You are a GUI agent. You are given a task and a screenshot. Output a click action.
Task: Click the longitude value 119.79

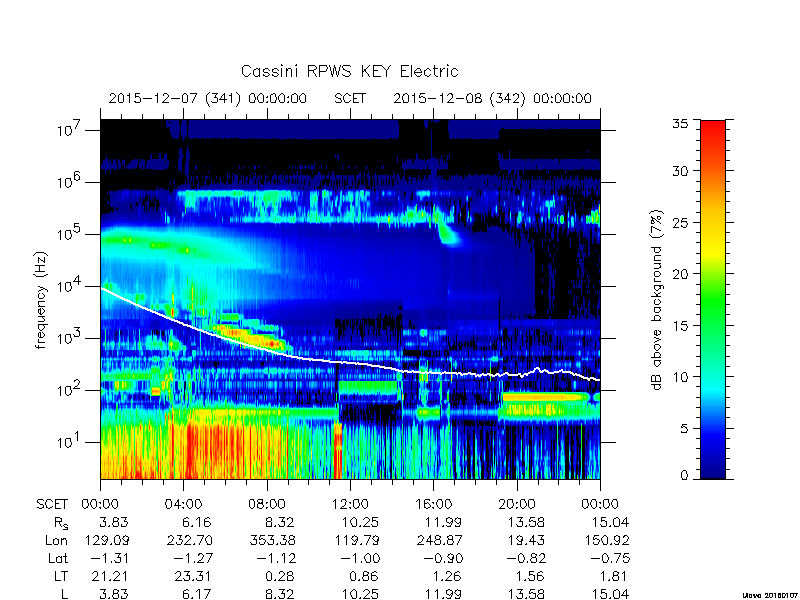[357, 540]
